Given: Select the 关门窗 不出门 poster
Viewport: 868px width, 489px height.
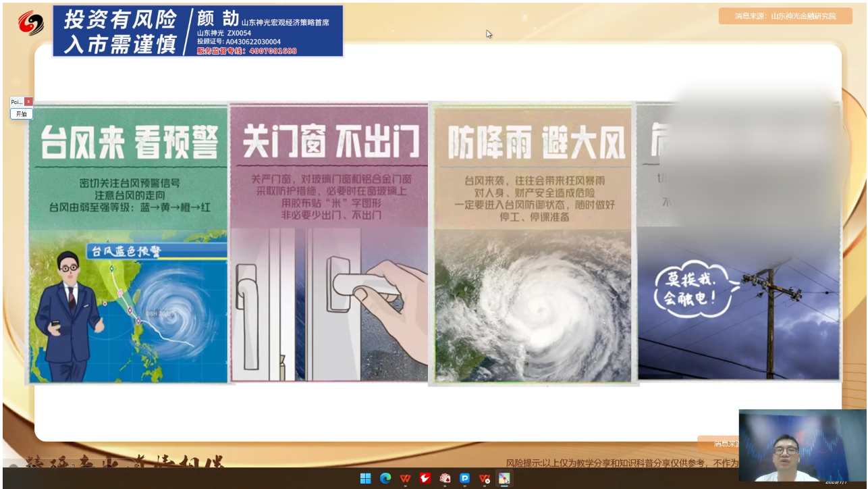Looking at the screenshot, I should (x=329, y=243).
